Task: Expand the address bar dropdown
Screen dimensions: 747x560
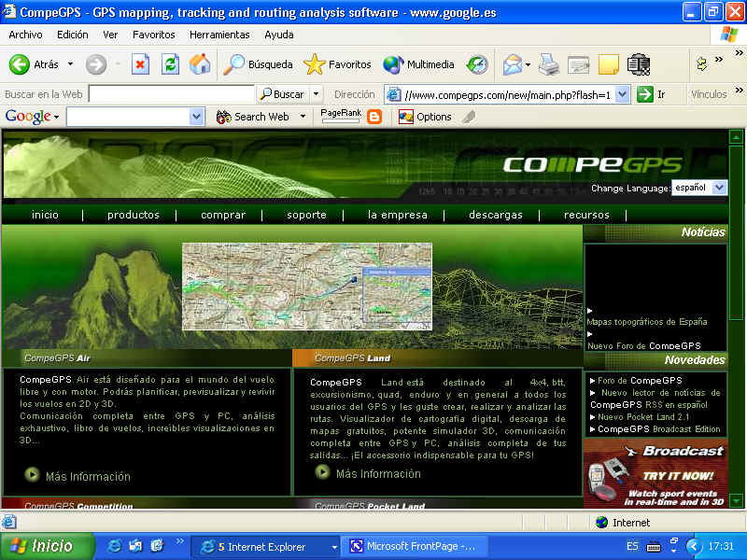Action: click(x=622, y=94)
